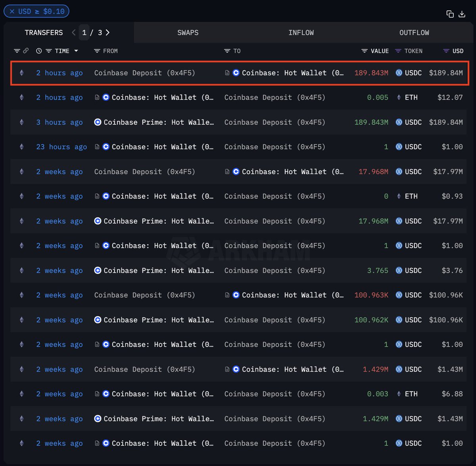Click the red 1.429M value
Viewport: 476px width, 466px height.
click(x=376, y=369)
